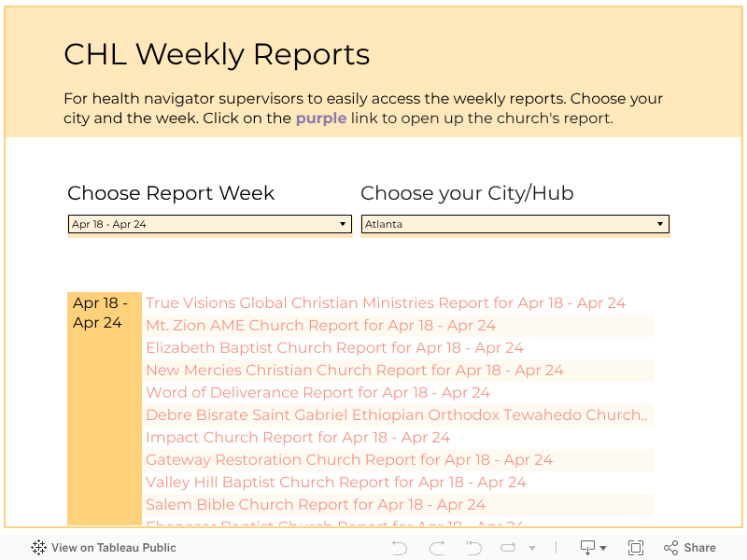Open Salem Bible Church report link

[315, 505]
